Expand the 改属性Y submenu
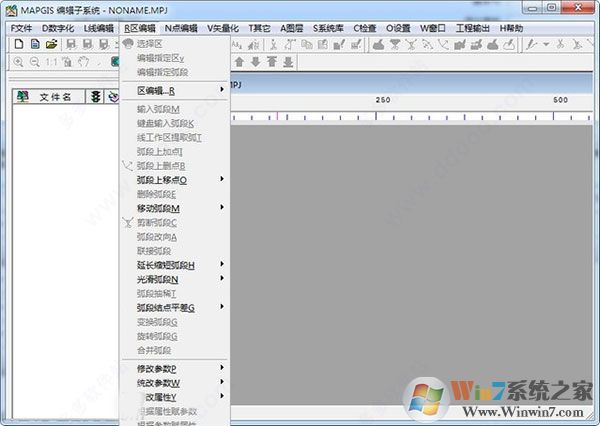Screen dimensions: 600x426 pos(176,397)
